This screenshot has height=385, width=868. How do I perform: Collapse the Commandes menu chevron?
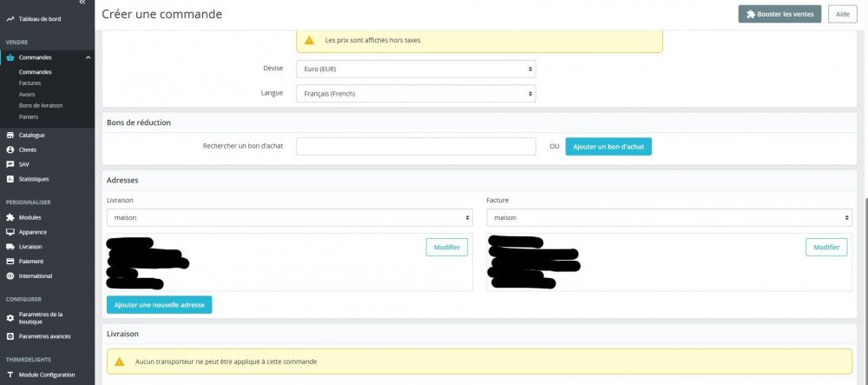pyautogui.click(x=88, y=57)
